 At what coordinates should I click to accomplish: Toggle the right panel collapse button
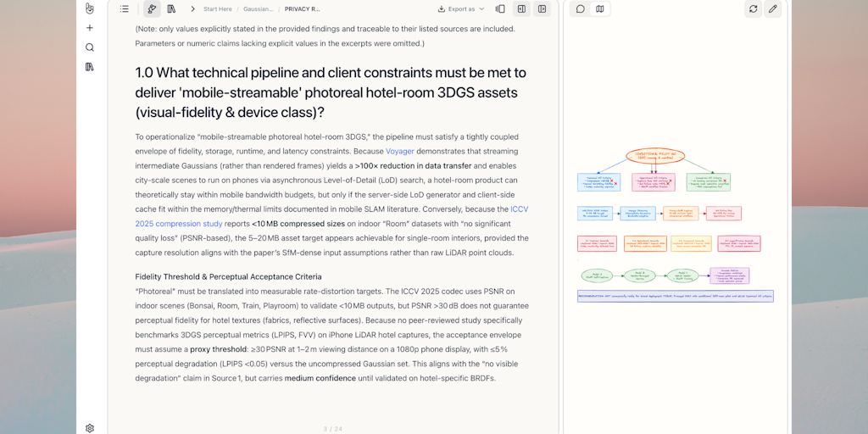pos(542,8)
